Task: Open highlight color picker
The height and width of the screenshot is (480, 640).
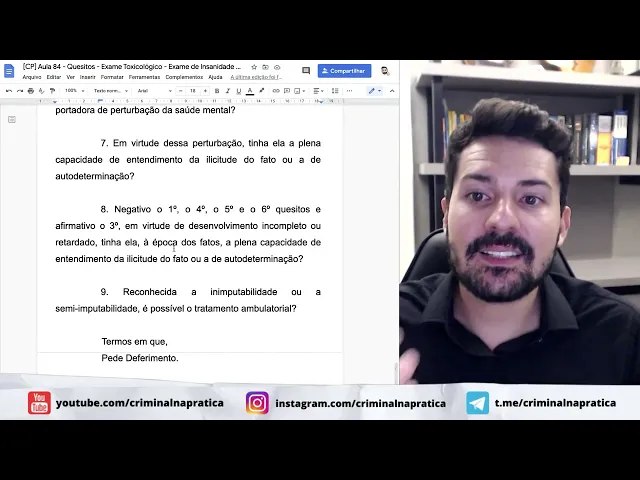Action: click(x=261, y=91)
